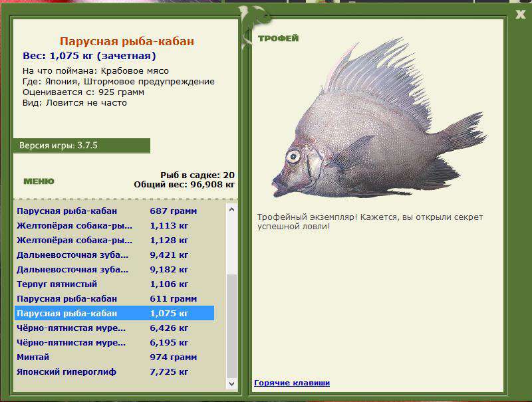Click Вес: 1,075 кг (зачетная) text
The image size is (532, 402).
point(89,56)
